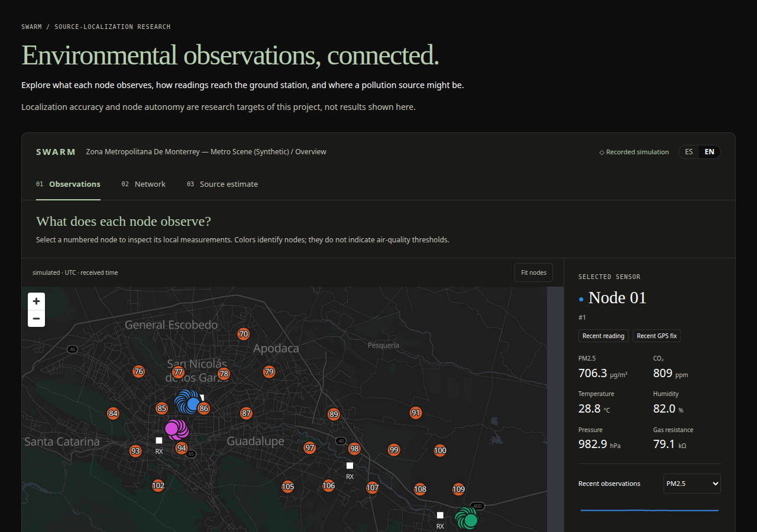757x532 pixels.
Task: Select node marker 97 on map
Action: coord(310,447)
